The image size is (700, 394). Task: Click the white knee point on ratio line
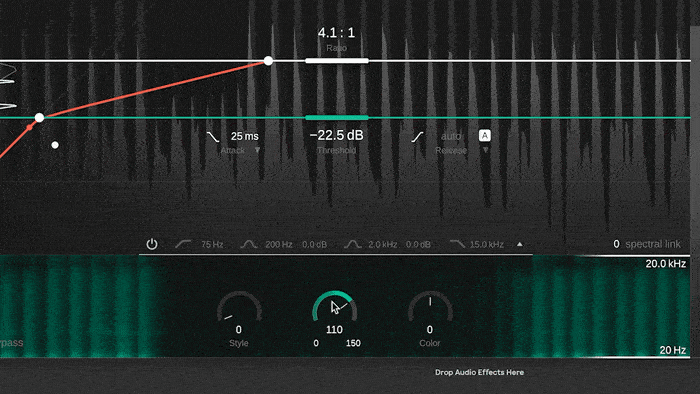pyautogui.click(x=268, y=61)
